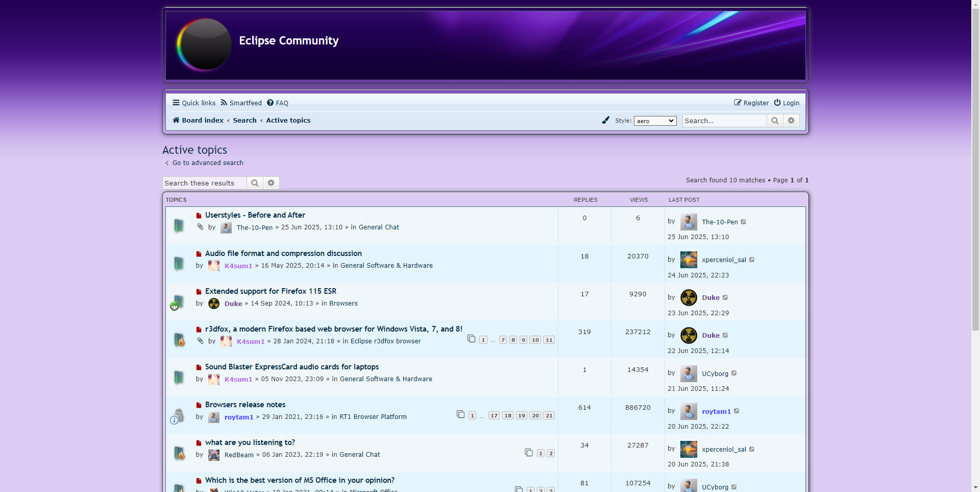The image size is (980, 492).
Task: Click the page vertical scrollbar
Action: (975, 204)
